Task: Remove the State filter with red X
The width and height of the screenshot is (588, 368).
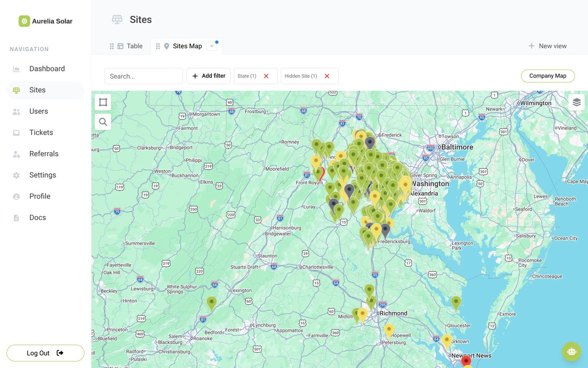Action: pos(266,76)
